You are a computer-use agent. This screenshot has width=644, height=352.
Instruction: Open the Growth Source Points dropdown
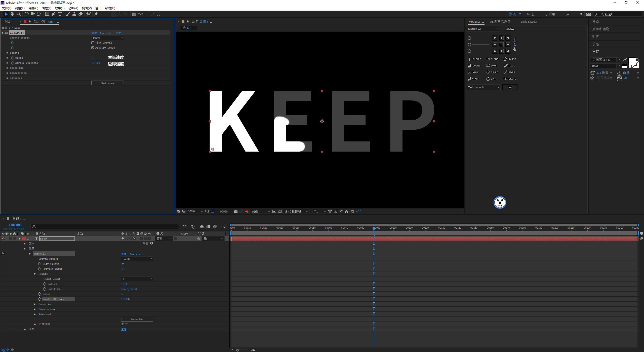107,38
